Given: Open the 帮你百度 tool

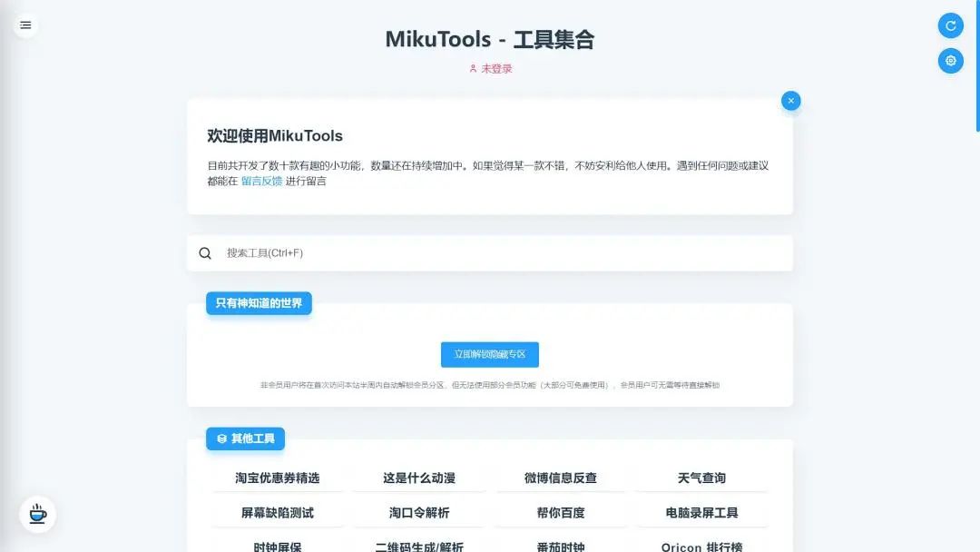Looking at the screenshot, I should [561, 513].
